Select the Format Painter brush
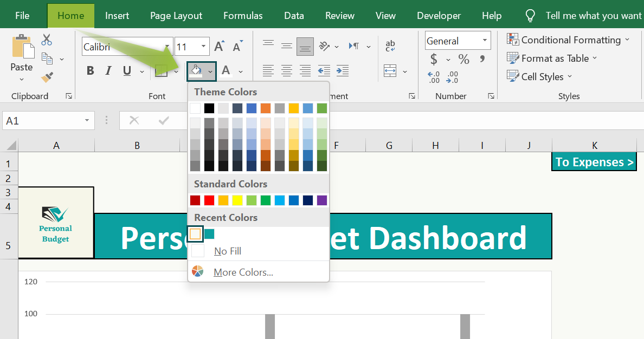This screenshot has width=644, height=339. point(47,77)
